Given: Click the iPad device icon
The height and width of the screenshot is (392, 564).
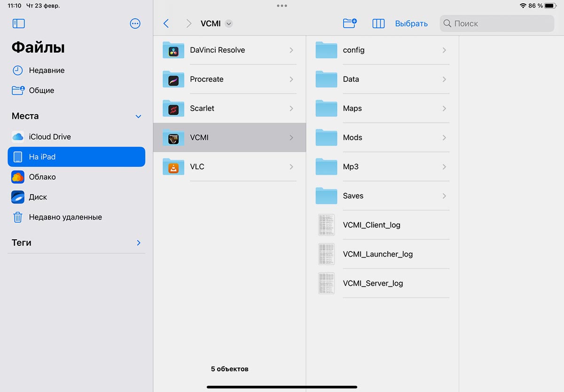Looking at the screenshot, I should coord(18,157).
